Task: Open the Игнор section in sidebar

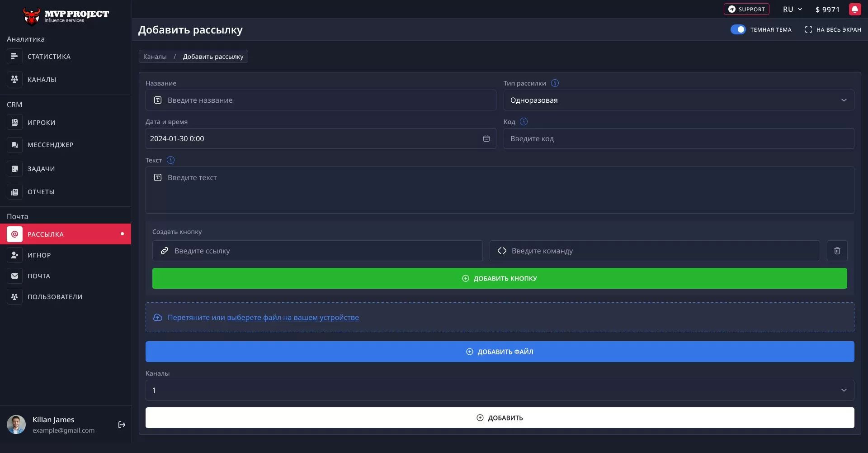Action: [39, 255]
